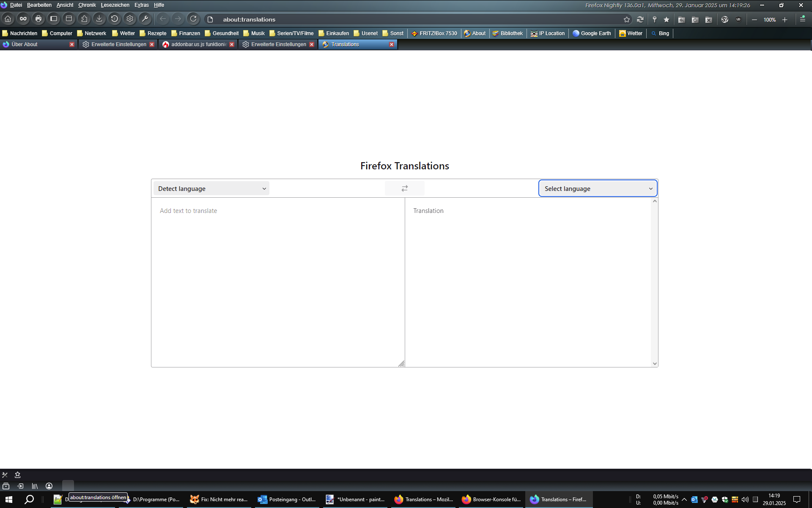Click the Print toolbar icon
This screenshot has height=508, width=812.
point(38,19)
